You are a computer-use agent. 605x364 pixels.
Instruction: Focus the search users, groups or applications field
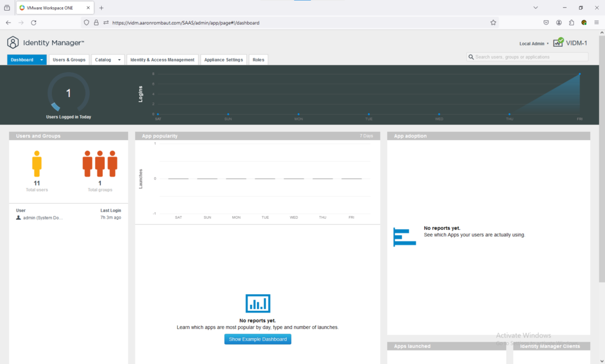[x=530, y=57]
